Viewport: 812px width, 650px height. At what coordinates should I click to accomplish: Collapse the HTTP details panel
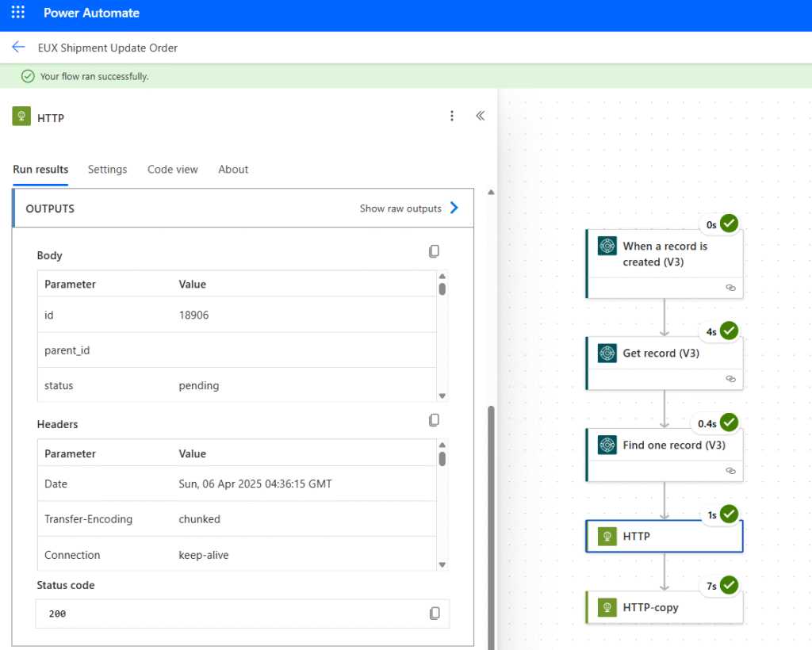480,116
